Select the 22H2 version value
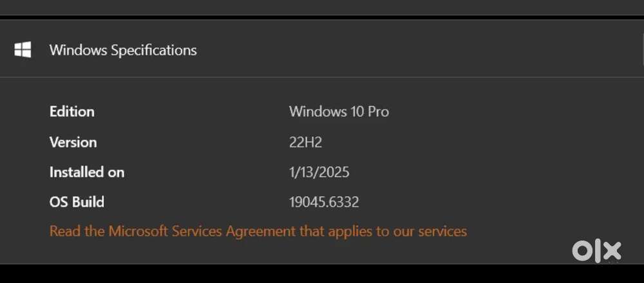The width and height of the screenshot is (644, 283). (305, 142)
